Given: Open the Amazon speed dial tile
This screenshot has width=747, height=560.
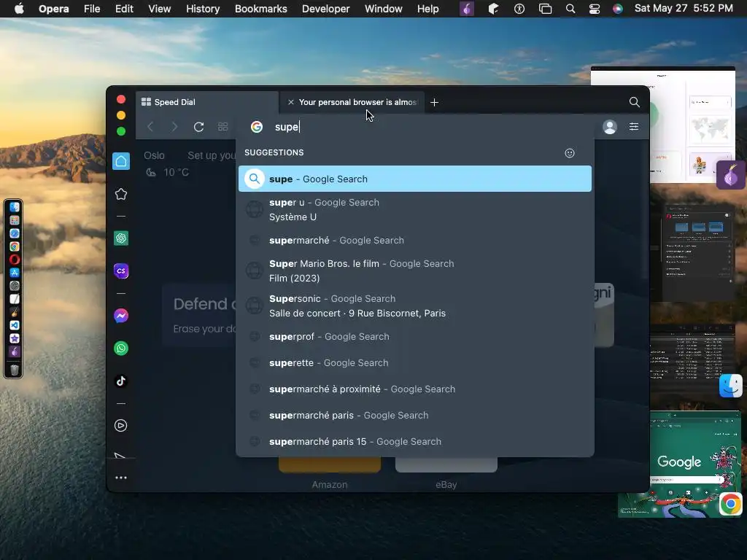Looking at the screenshot, I should tap(330, 472).
